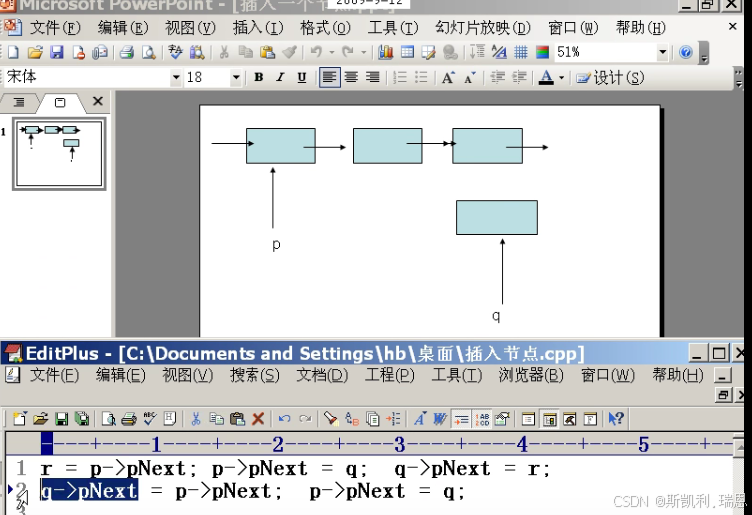This screenshot has height=515, width=752.
Task: Click EditPlus Undo icon
Action: pos(284,419)
